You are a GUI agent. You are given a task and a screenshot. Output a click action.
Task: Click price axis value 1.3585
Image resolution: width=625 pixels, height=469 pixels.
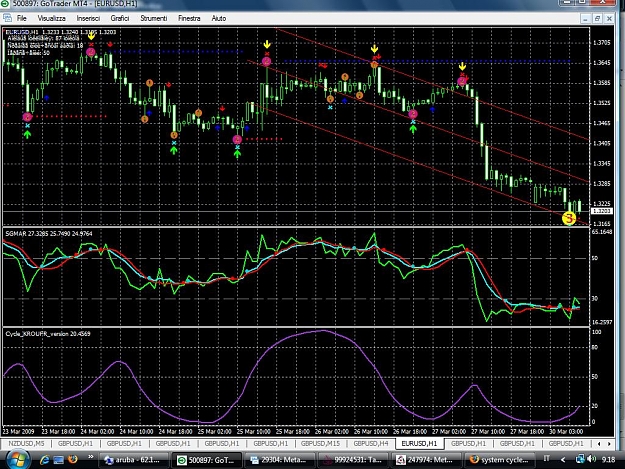[601, 83]
